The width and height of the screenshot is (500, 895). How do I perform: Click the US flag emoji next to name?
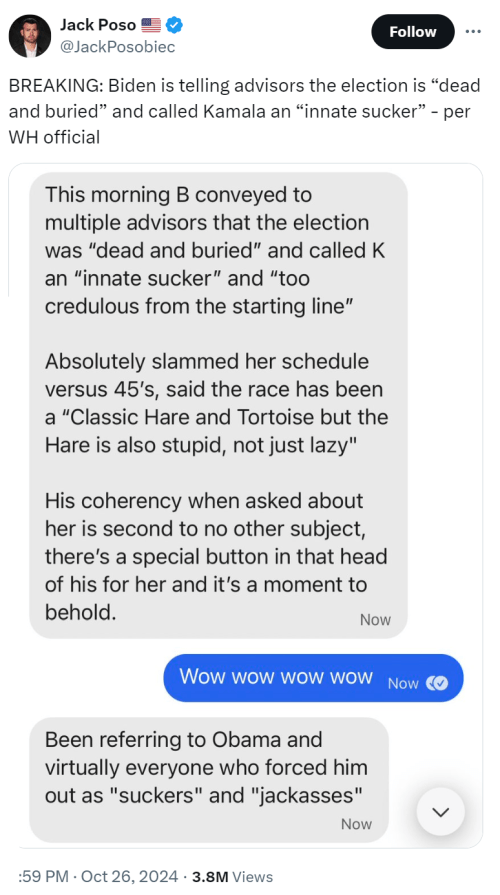151,25
